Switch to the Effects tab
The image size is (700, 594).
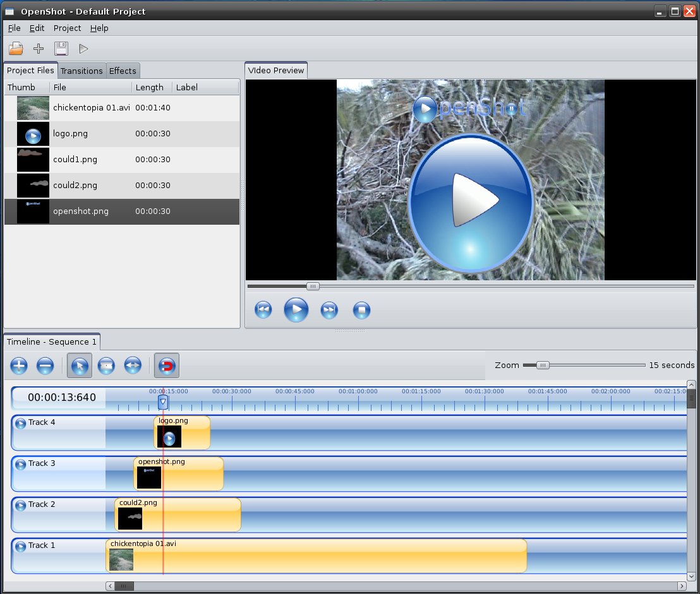pos(123,70)
